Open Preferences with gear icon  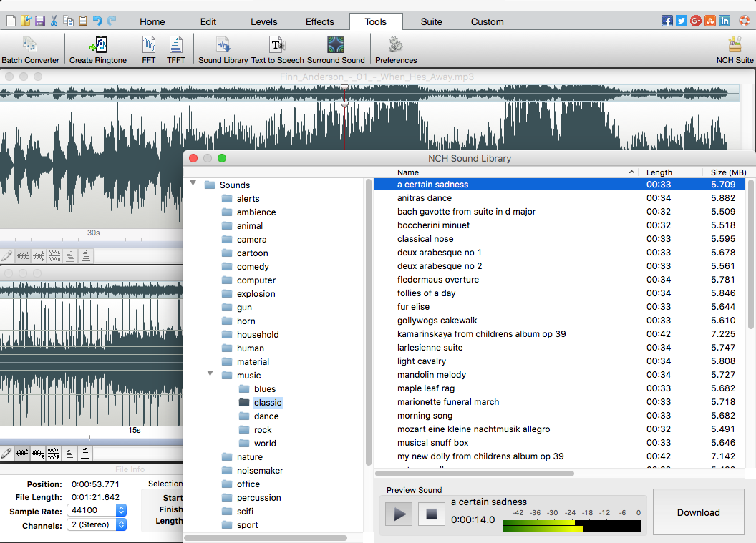[396, 49]
